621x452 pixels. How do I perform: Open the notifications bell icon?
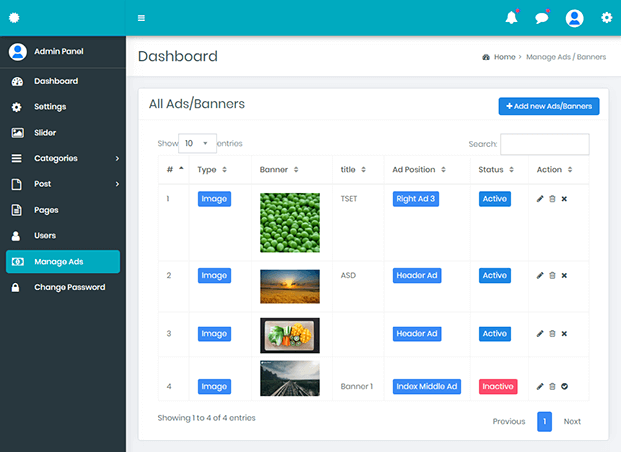[512, 18]
